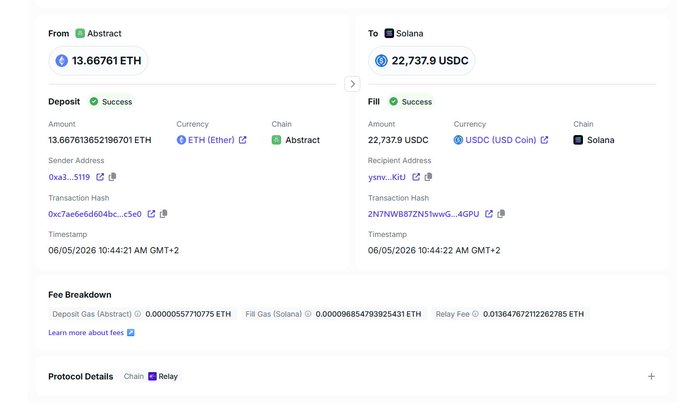Click the arrow chevron between From and To
This screenshot has height=409, width=680.
coord(352,84)
